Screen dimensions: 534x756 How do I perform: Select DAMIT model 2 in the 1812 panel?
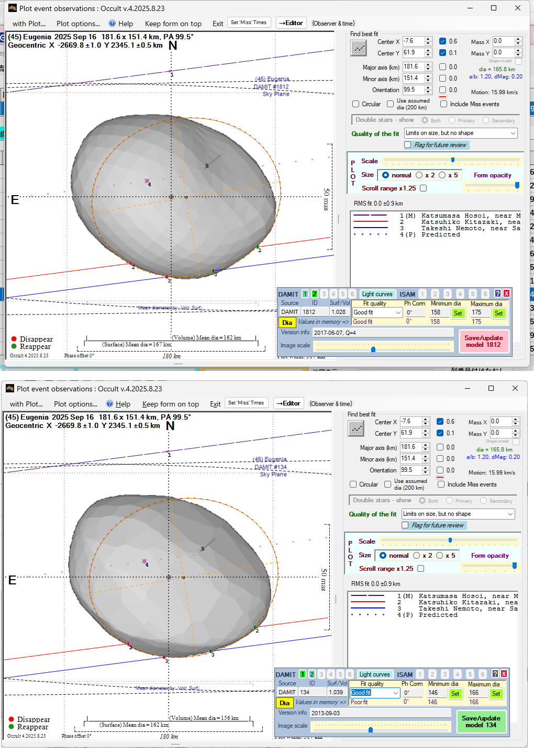pos(314,294)
